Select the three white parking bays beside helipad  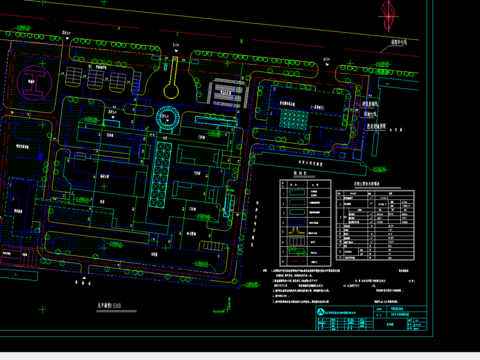coord(95,79)
